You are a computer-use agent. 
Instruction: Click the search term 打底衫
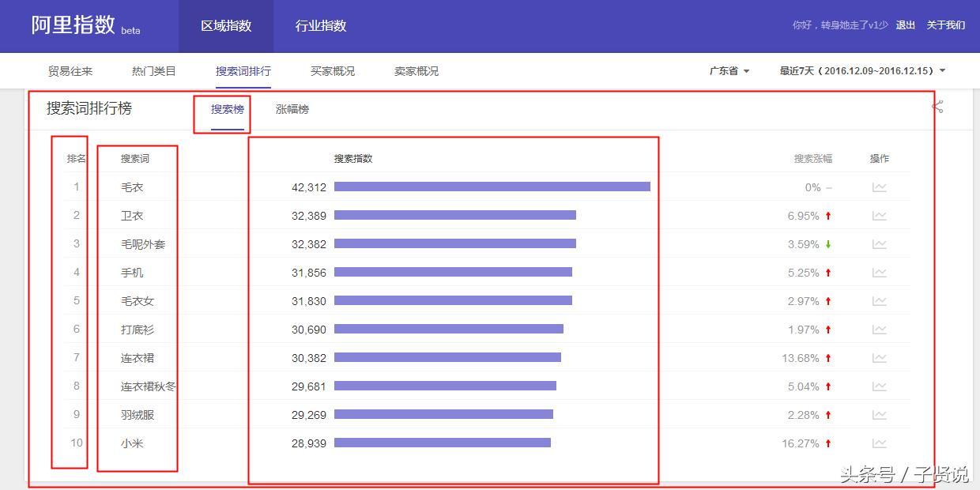(x=138, y=330)
